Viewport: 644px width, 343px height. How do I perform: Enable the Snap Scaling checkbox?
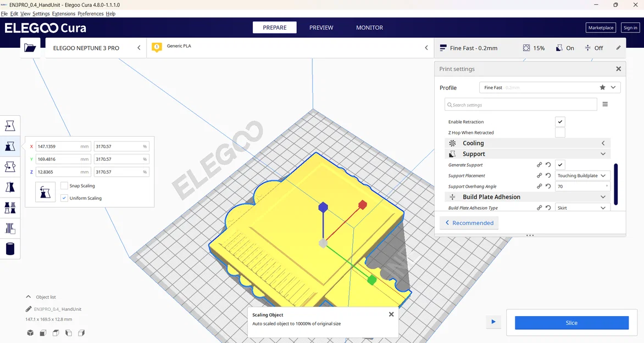[64, 185]
